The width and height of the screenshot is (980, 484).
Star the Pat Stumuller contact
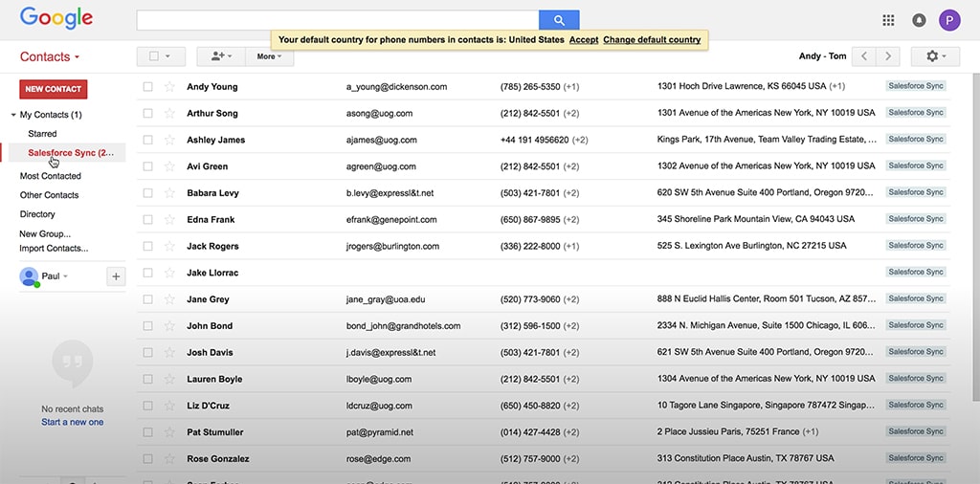coord(169,431)
